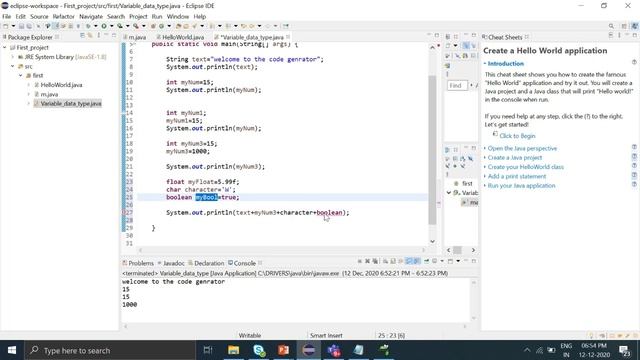Click the Find field in Task List
This screenshot has height=360, width=640.
(x=457, y=86)
